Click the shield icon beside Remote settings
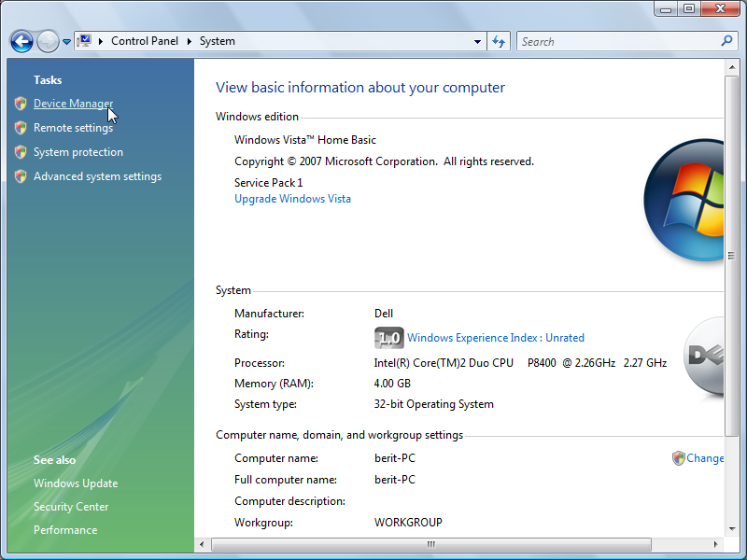747x560 pixels. click(21, 128)
